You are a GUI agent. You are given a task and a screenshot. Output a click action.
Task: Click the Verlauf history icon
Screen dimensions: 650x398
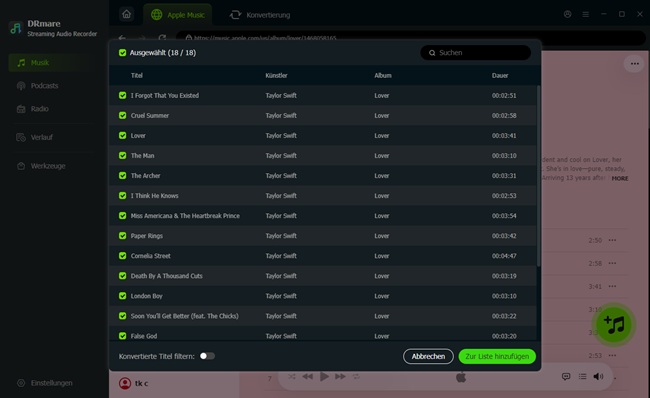pyautogui.click(x=21, y=137)
